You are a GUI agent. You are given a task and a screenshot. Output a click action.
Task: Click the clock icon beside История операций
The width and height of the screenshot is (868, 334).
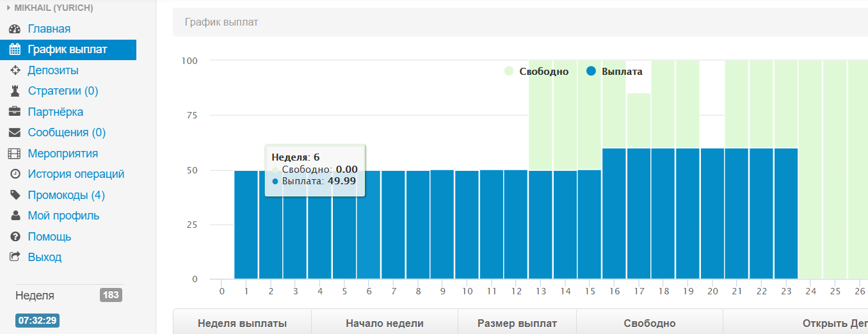pyautogui.click(x=15, y=174)
